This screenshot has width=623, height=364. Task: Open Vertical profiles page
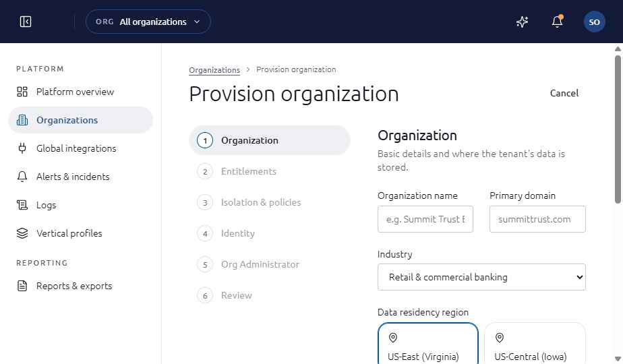81,233
